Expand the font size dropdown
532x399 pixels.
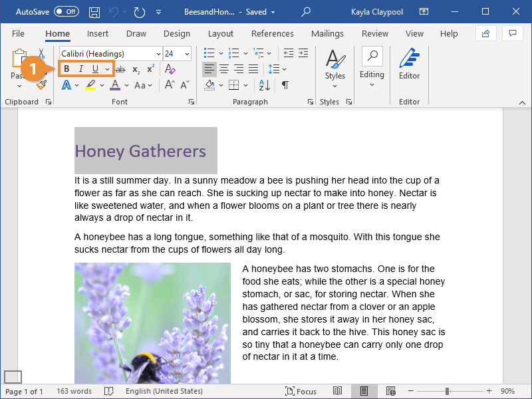pos(187,54)
